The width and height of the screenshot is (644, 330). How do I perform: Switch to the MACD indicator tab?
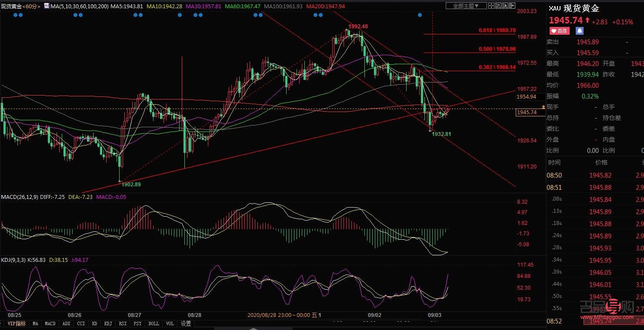coord(50,323)
